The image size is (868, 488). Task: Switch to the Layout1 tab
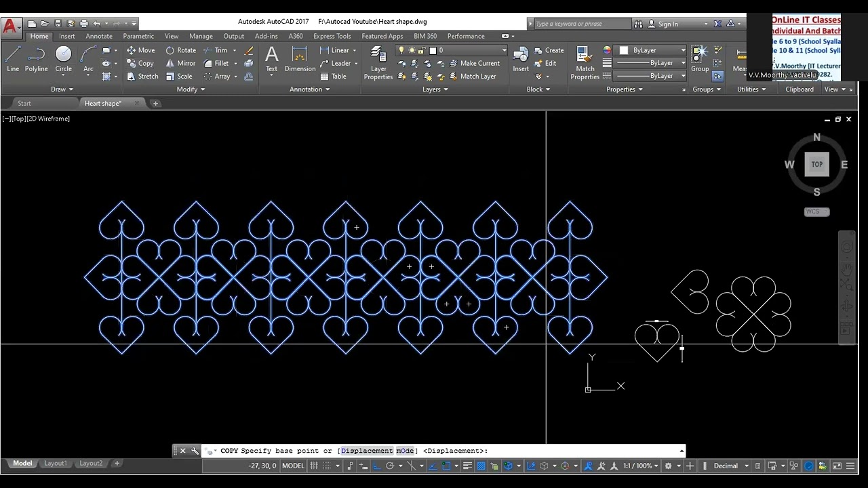pyautogui.click(x=56, y=464)
